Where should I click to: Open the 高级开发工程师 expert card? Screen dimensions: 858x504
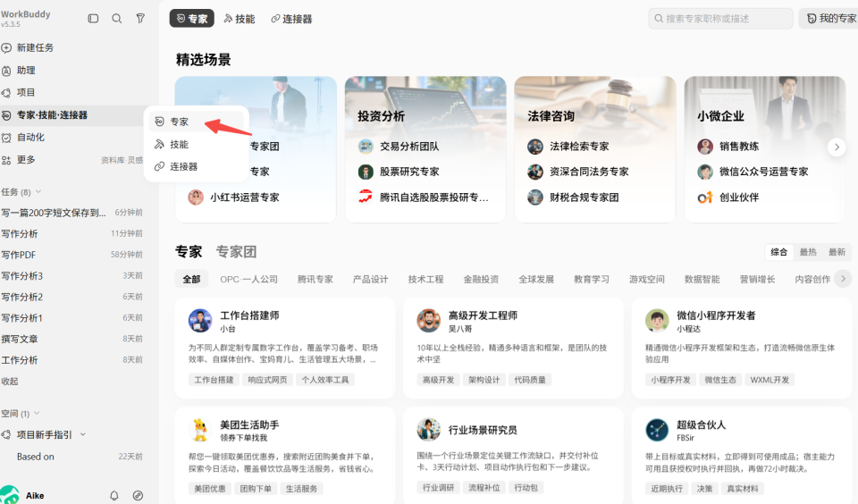(x=513, y=348)
